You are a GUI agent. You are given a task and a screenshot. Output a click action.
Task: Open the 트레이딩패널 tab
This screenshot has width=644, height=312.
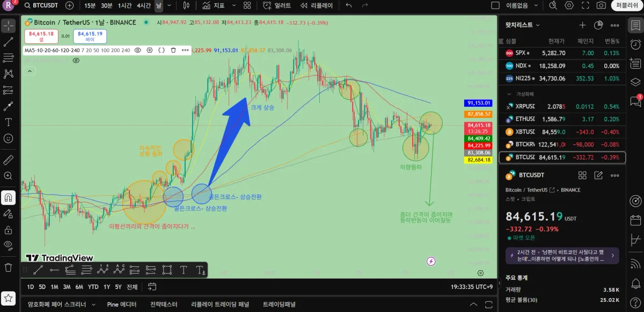point(279,304)
